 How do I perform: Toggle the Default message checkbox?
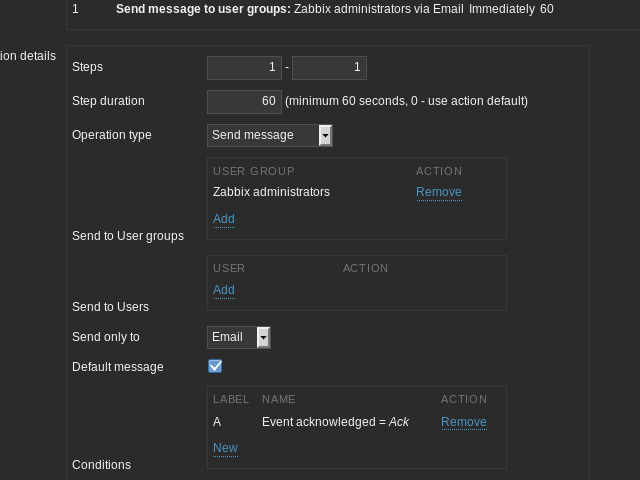[215, 367]
